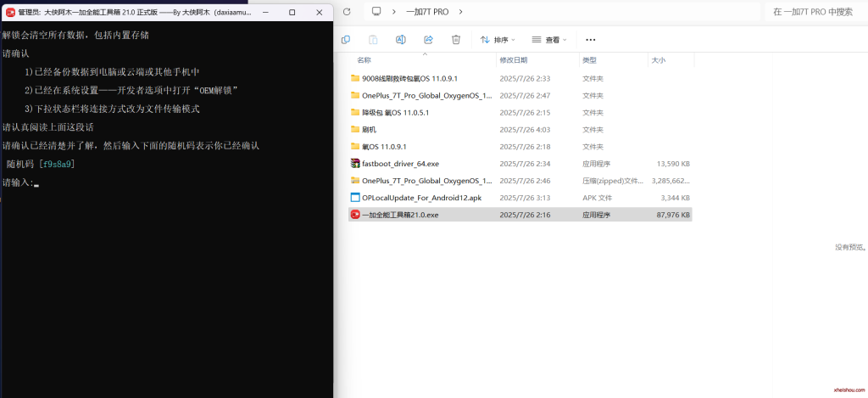Click the 2025/7/26 4:03 date cell
Viewport: 868px width, 398px height.
(525, 130)
